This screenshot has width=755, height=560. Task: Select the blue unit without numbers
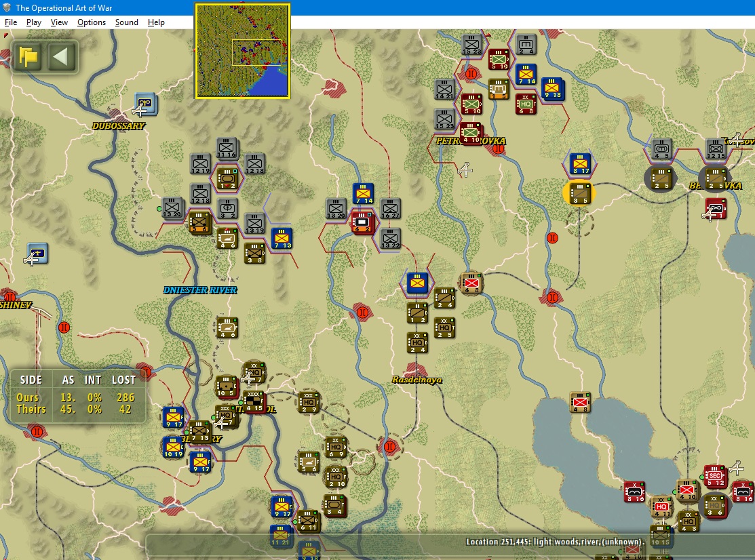tap(417, 283)
